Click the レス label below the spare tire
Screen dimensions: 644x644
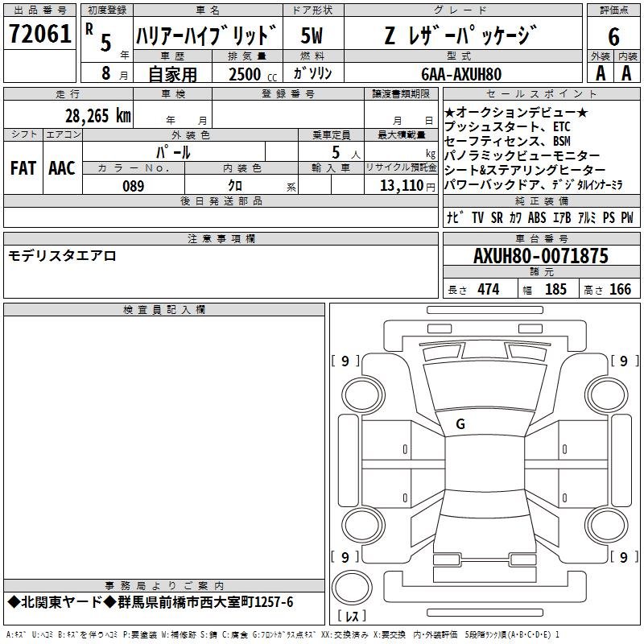(352, 615)
